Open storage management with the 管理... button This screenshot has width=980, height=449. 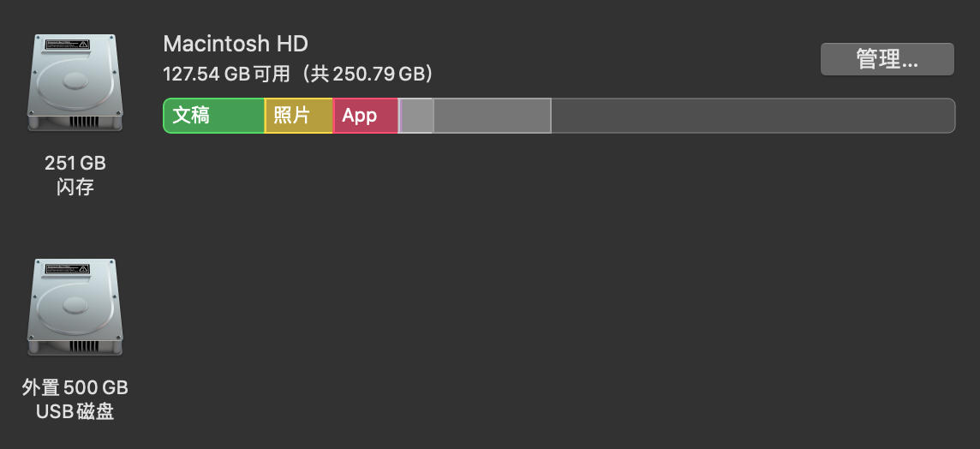(887, 59)
